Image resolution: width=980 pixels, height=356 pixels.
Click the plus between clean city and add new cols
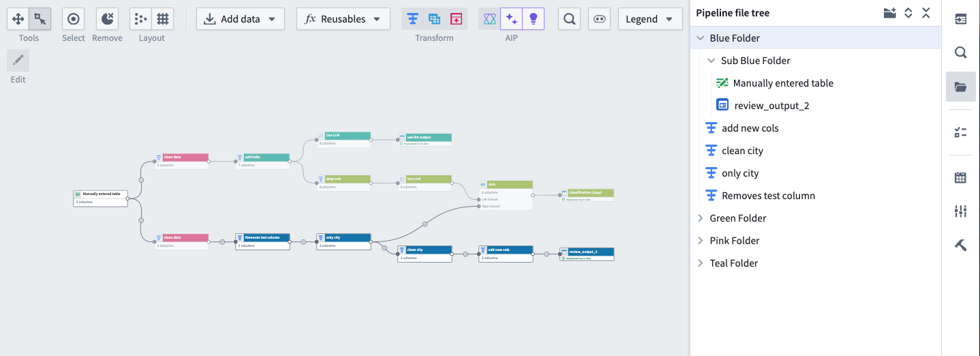click(465, 254)
